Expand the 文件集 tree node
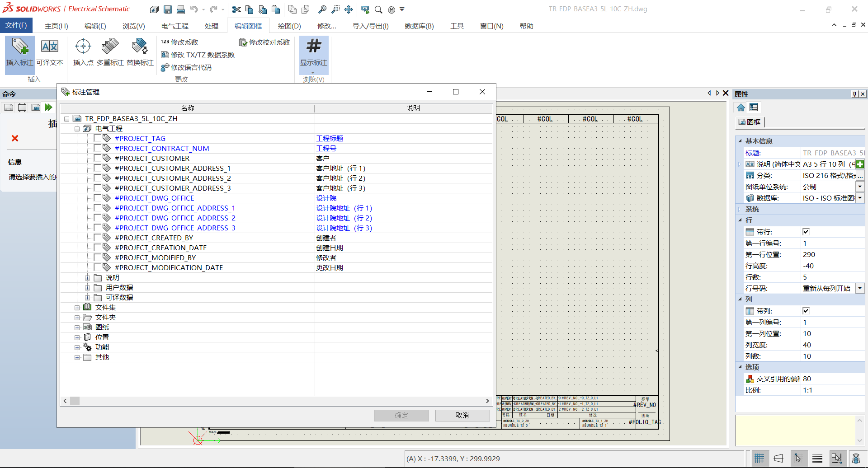 [77, 308]
